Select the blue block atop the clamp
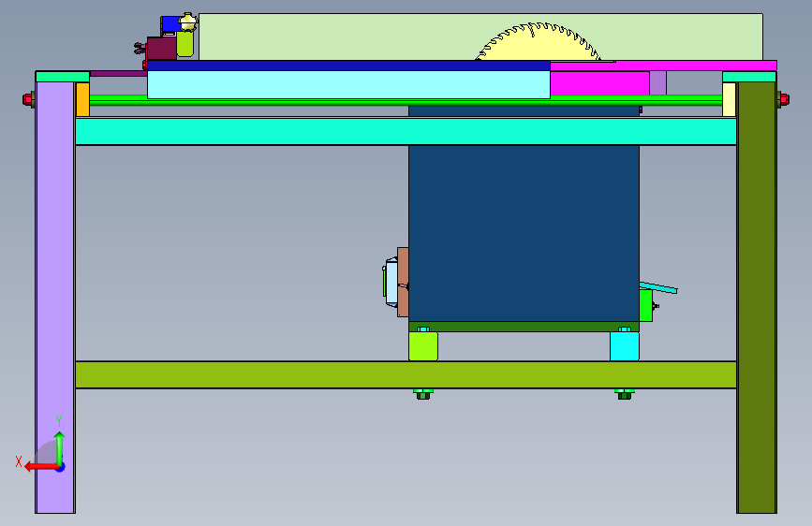Screen dimensions: 812x526 point(170,23)
